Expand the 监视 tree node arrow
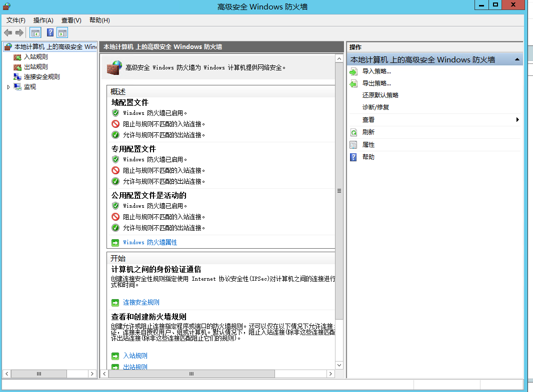 coord(8,87)
